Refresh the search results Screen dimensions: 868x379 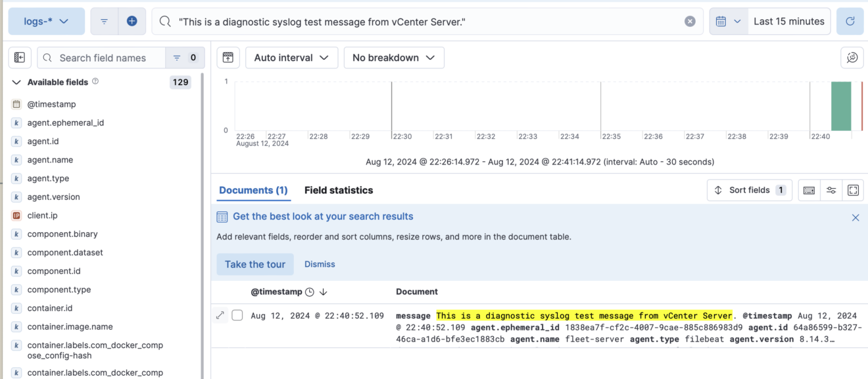point(850,20)
